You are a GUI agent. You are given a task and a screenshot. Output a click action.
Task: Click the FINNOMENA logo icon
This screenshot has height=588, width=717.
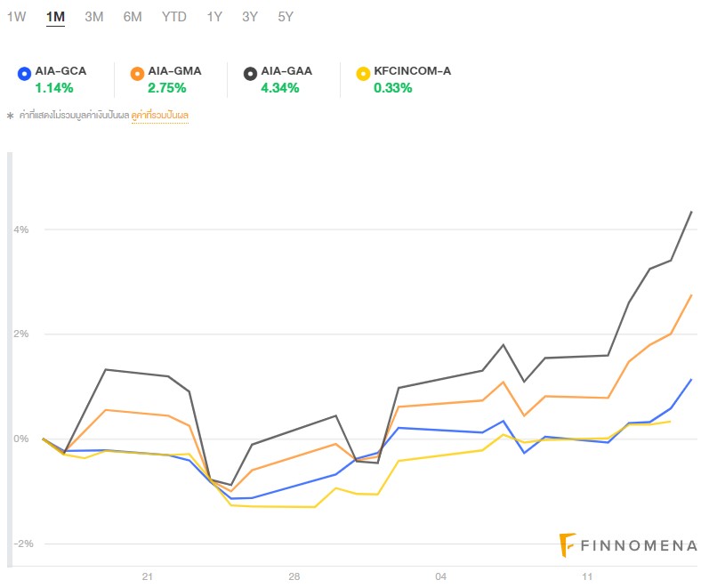point(568,544)
